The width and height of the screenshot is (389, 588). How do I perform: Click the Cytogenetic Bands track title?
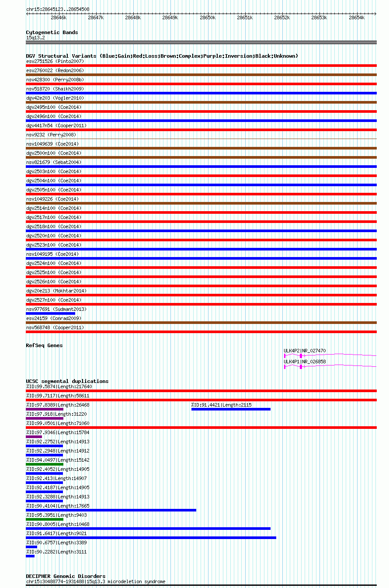coord(52,32)
